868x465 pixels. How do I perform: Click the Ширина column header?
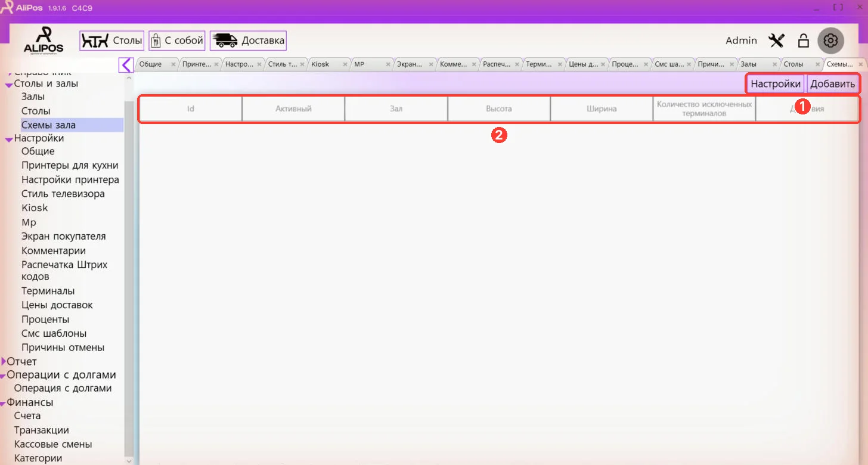tap(602, 109)
